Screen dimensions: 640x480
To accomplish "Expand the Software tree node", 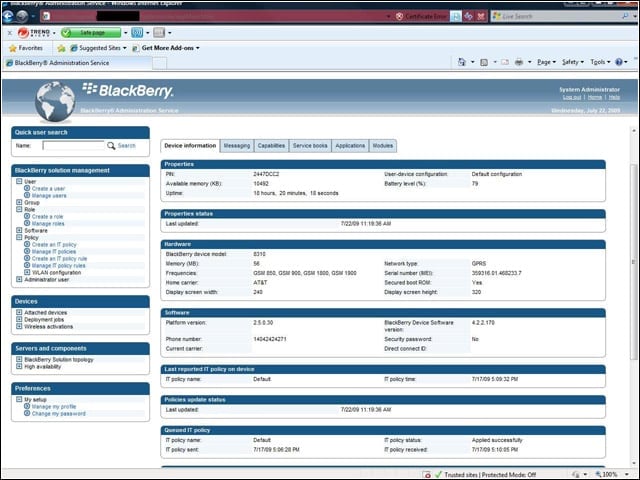I will (x=19, y=230).
